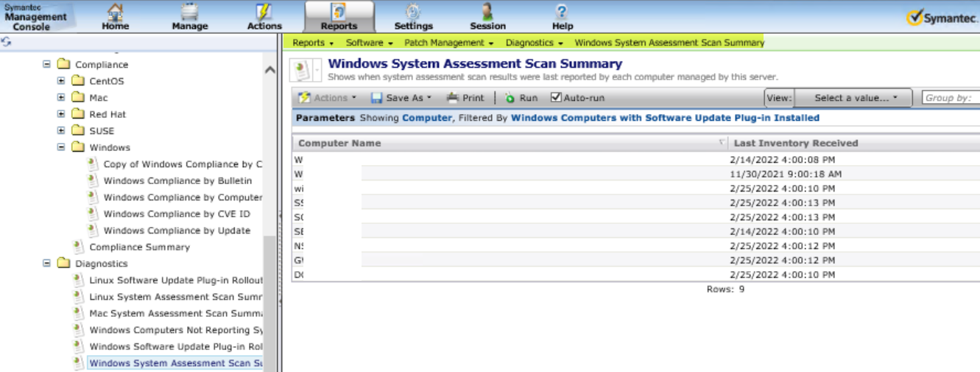
Task: Select Windows Software Update Plug-in Rollout report
Action: [176, 346]
